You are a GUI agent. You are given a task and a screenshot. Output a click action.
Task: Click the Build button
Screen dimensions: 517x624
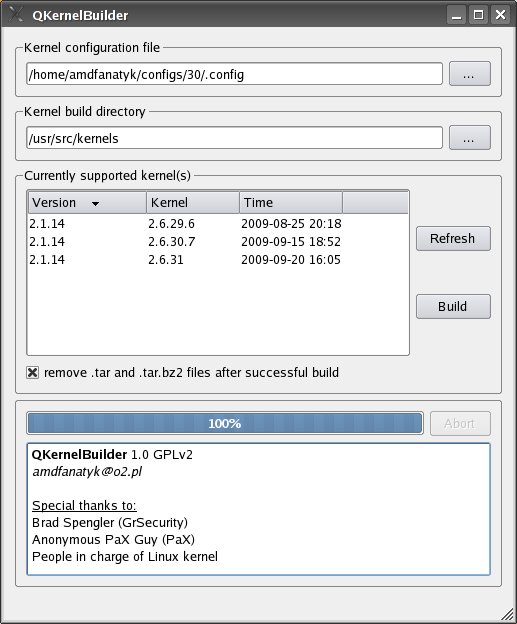click(x=453, y=306)
